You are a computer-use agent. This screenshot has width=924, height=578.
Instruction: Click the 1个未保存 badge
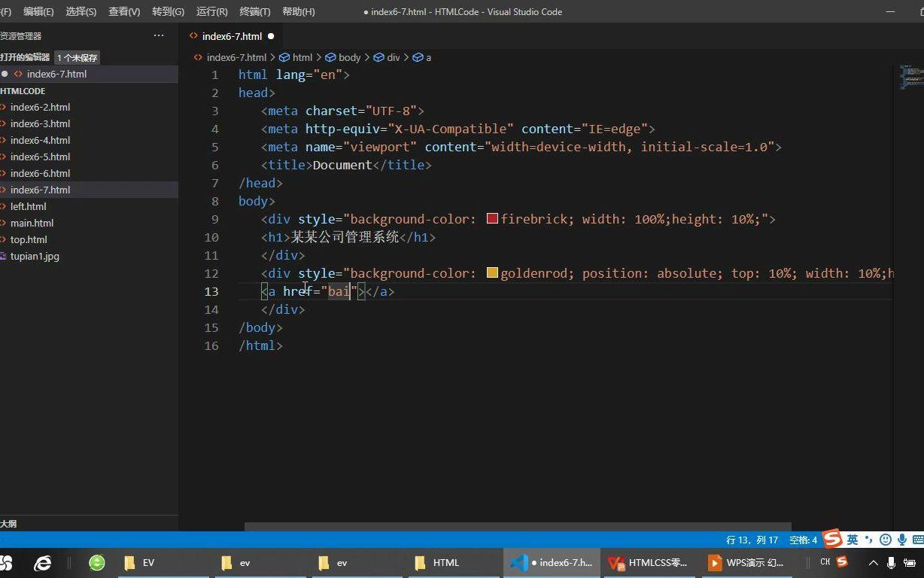[77, 58]
